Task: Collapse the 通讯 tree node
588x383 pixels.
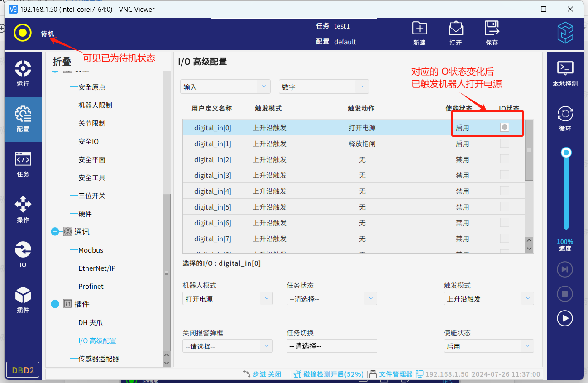Action: click(x=55, y=232)
